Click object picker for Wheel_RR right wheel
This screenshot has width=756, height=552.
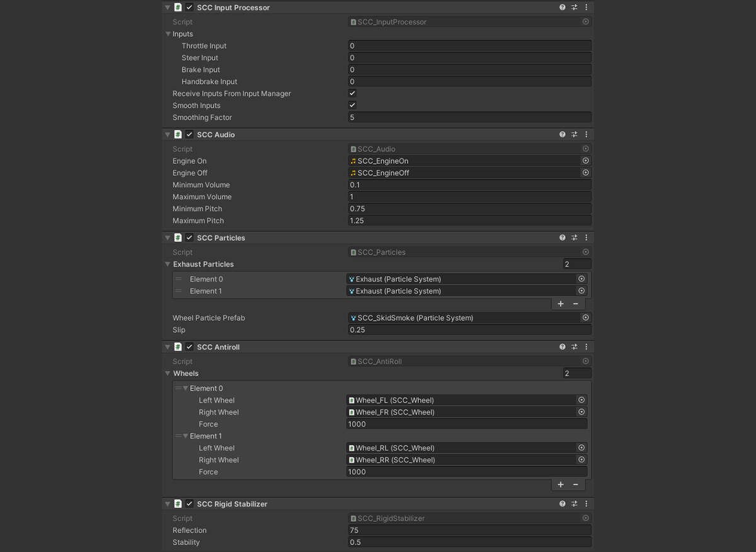(x=581, y=460)
